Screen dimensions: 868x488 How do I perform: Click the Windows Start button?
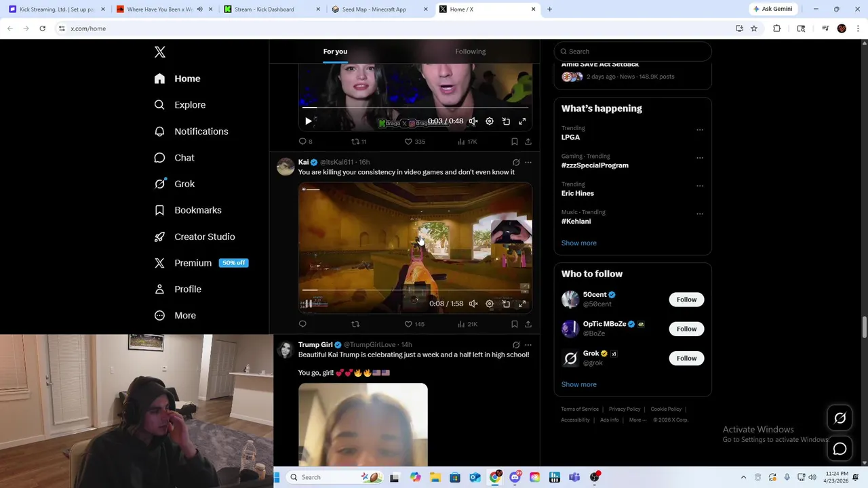click(x=277, y=477)
